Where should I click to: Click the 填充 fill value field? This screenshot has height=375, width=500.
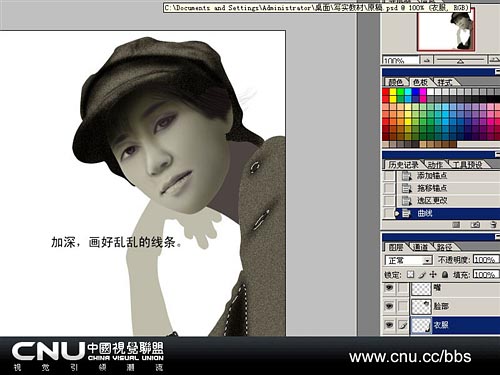click(x=486, y=275)
